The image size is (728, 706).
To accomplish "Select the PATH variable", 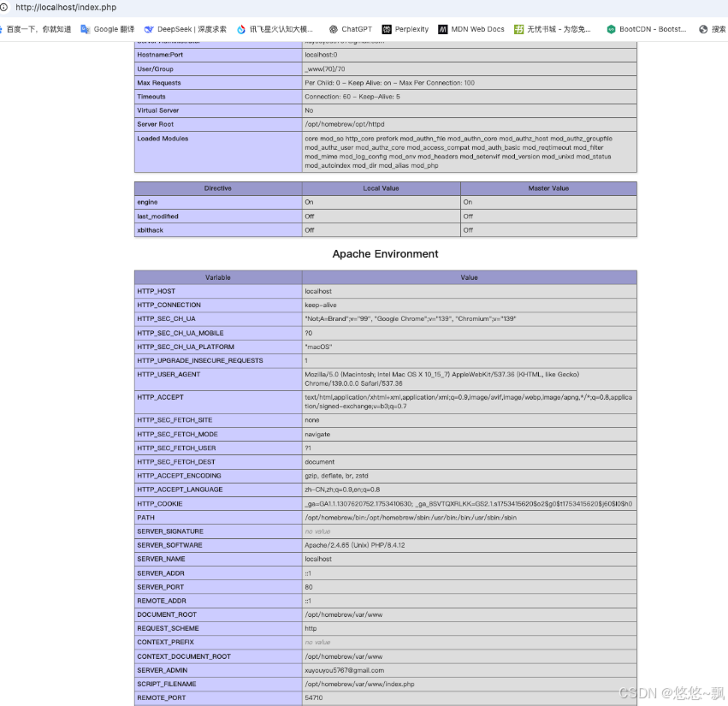I will (x=145, y=518).
